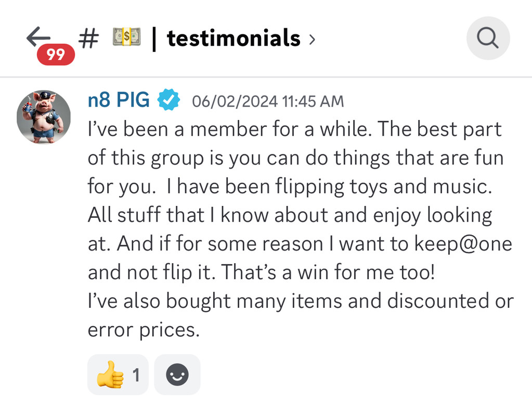
Task: Toggle your vote via the reaction count 1
Action: click(136, 375)
